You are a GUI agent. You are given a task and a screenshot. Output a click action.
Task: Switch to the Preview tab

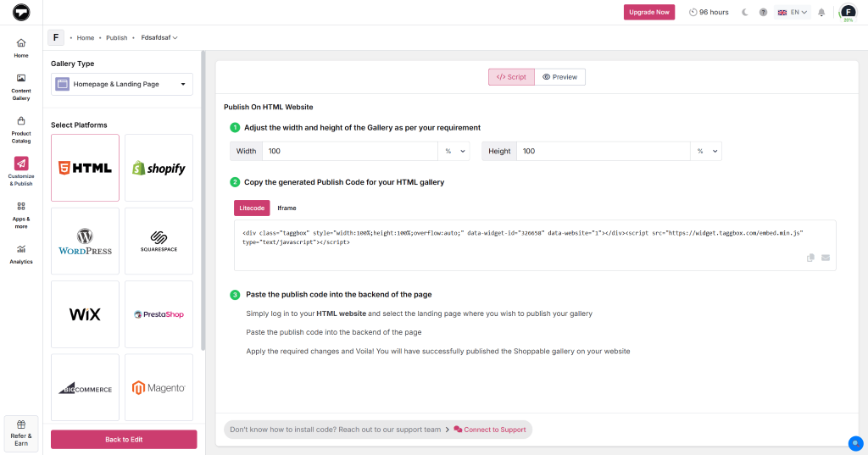[x=560, y=77]
